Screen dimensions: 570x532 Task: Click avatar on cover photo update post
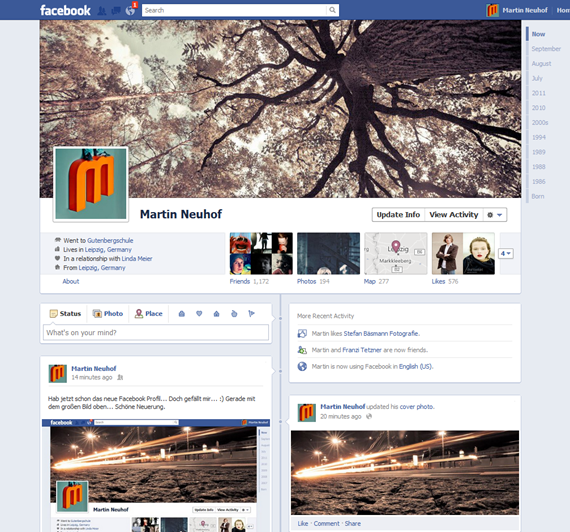(x=307, y=412)
